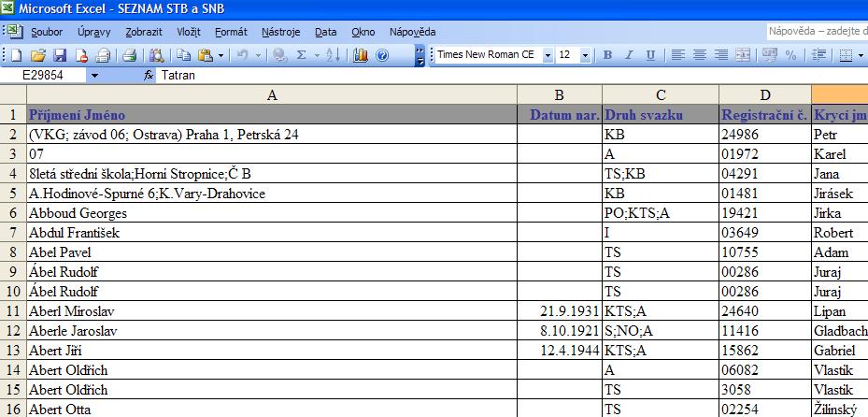Screen dimensions: 868x417
Task: Merge and center selected cells
Action: click(x=743, y=55)
